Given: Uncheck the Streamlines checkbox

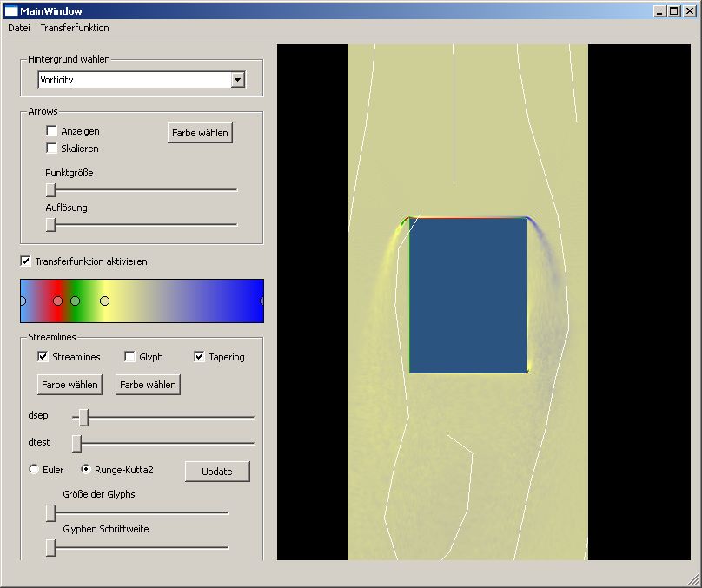Looking at the screenshot, I should pyautogui.click(x=43, y=357).
